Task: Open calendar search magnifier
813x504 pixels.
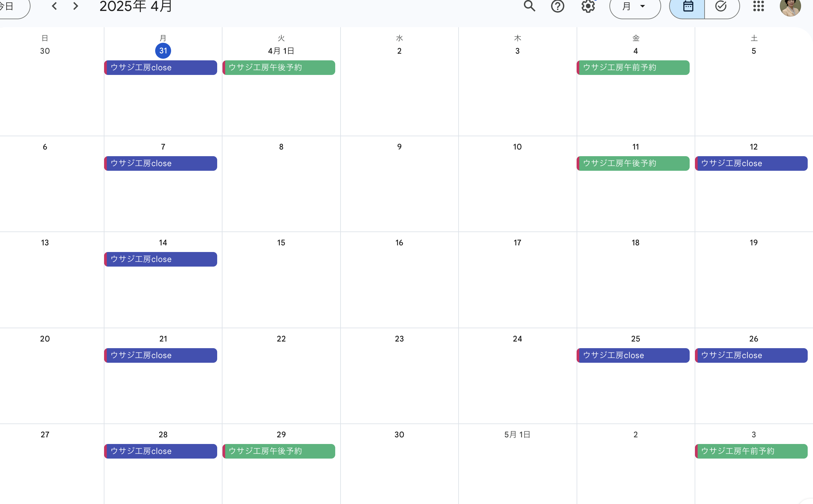Action: [529, 6]
